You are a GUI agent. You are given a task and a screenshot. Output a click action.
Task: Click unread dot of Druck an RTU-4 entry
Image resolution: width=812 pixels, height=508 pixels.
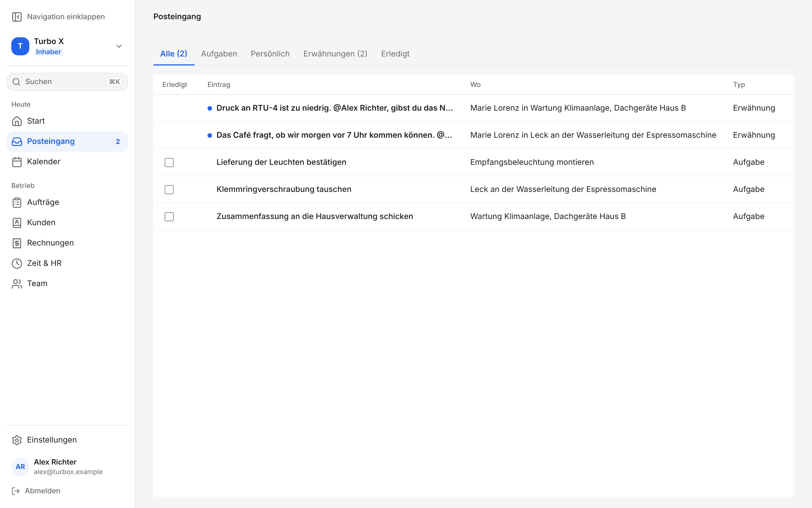point(210,108)
